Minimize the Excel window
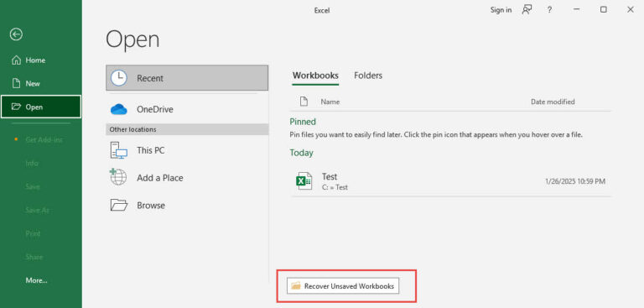This screenshot has width=644, height=308. [576, 10]
